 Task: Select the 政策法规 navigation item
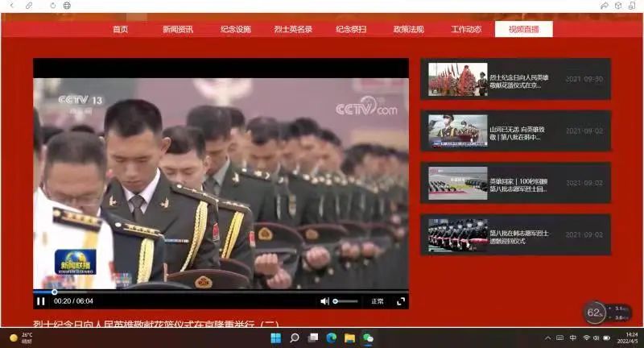[x=408, y=30]
